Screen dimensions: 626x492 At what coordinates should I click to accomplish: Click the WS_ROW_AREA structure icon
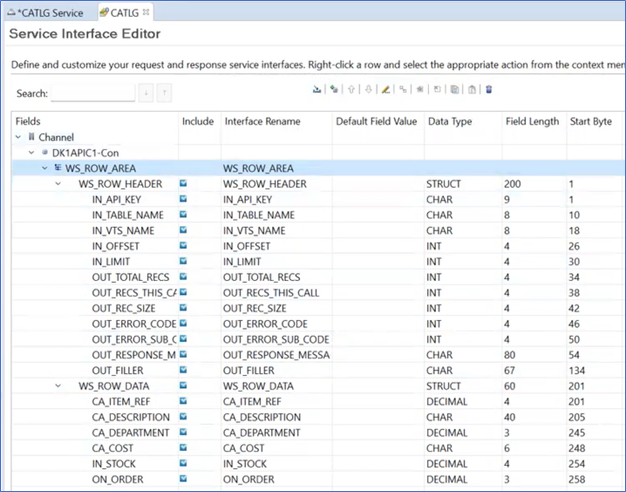[58, 168]
